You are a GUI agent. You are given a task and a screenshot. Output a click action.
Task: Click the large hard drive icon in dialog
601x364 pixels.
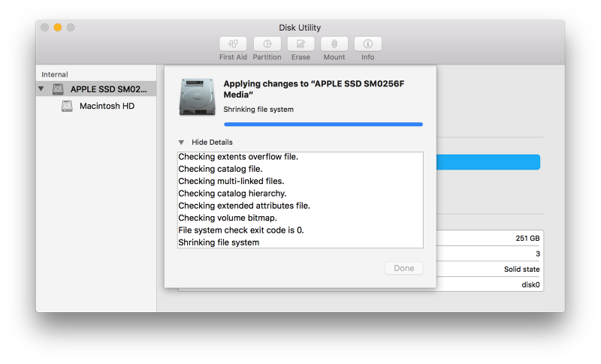pos(197,98)
